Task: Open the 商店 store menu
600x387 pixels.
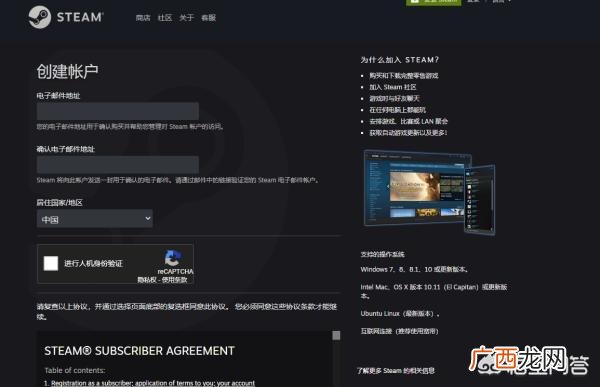Action: [x=143, y=18]
